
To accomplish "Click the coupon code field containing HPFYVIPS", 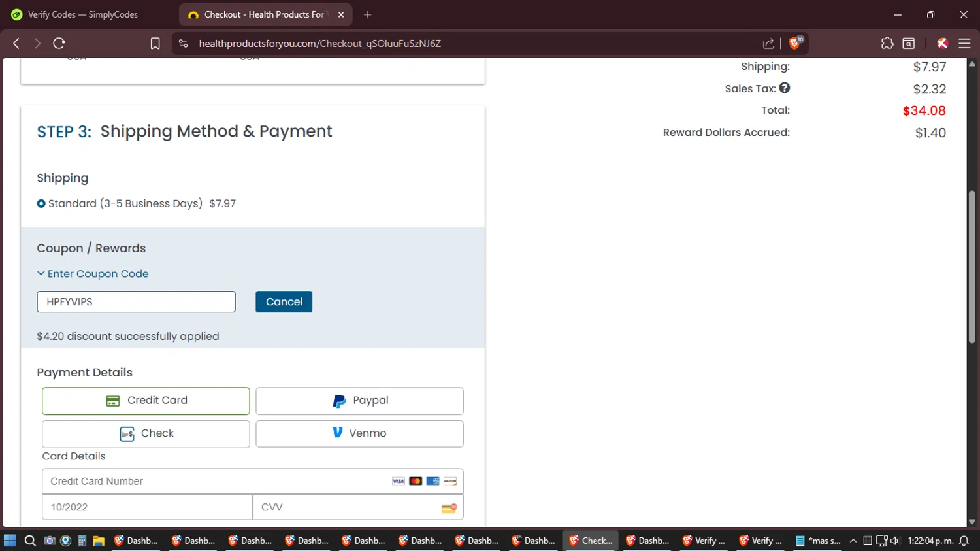I will [x=136, y=302].
